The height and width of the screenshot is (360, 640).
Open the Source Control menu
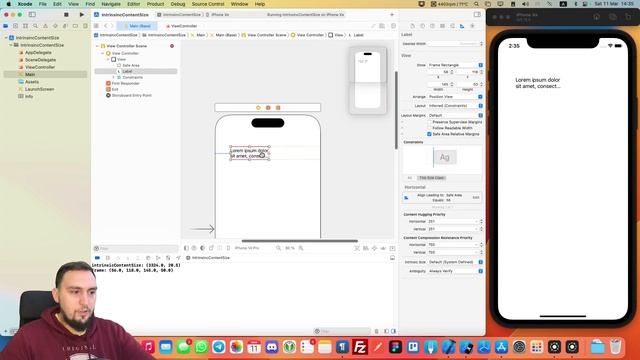(208, 4)
